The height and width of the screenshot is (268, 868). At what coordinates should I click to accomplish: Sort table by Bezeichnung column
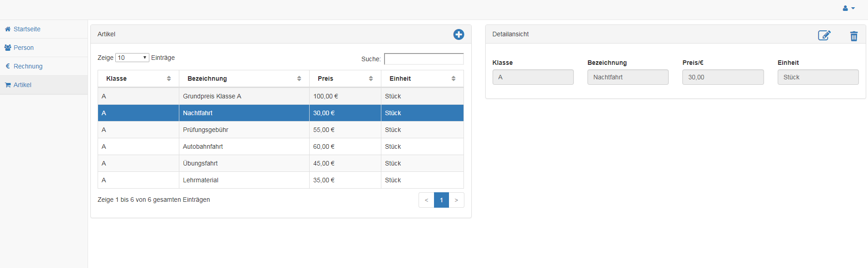coord(244,78)
